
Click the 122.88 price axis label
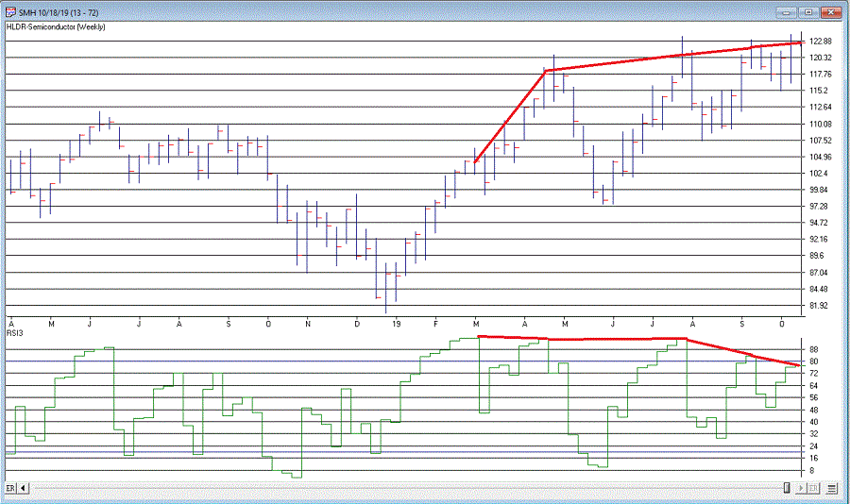pyautogui.click(x=820, y=42)
